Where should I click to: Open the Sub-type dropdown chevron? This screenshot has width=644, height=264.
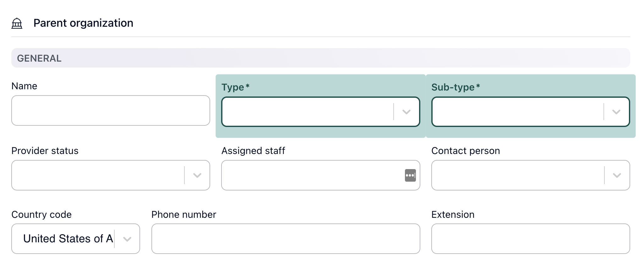616,112
